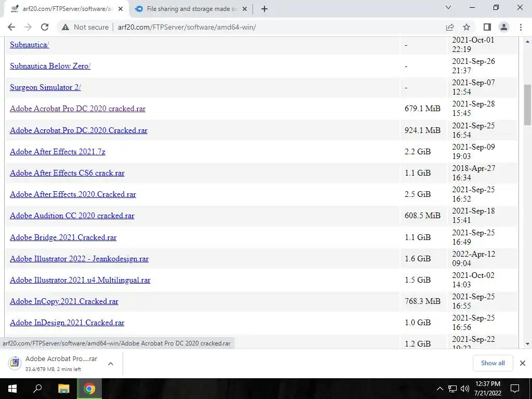Download Adobe InDesign.2021.Cracked.rar
The width and height of the screenshot is (532, 399).
[67, 323]
